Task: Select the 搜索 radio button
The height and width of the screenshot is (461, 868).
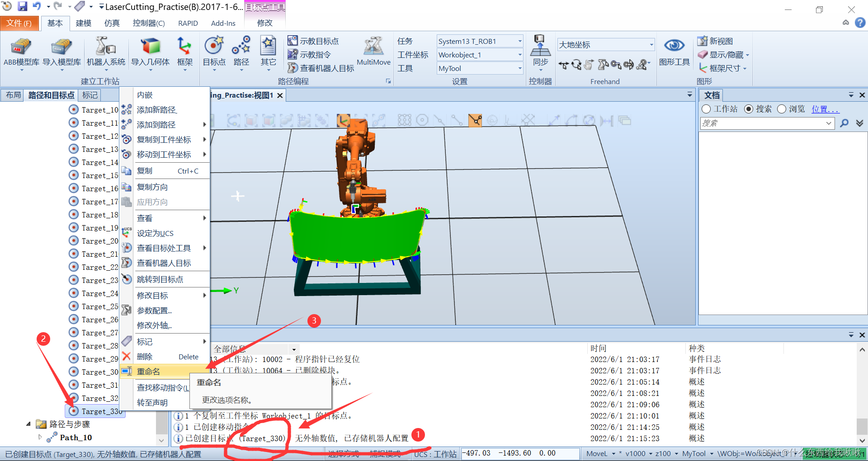Action: [749, 109]
